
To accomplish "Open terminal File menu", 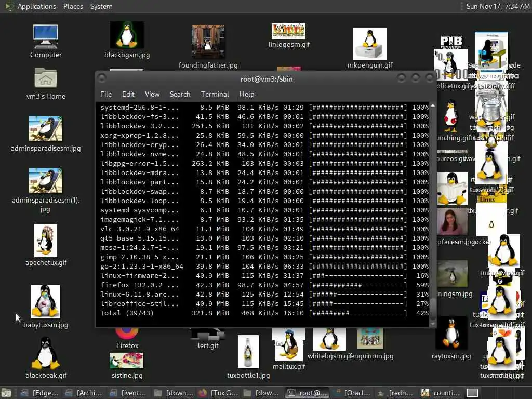I will [x=106, y=95].
